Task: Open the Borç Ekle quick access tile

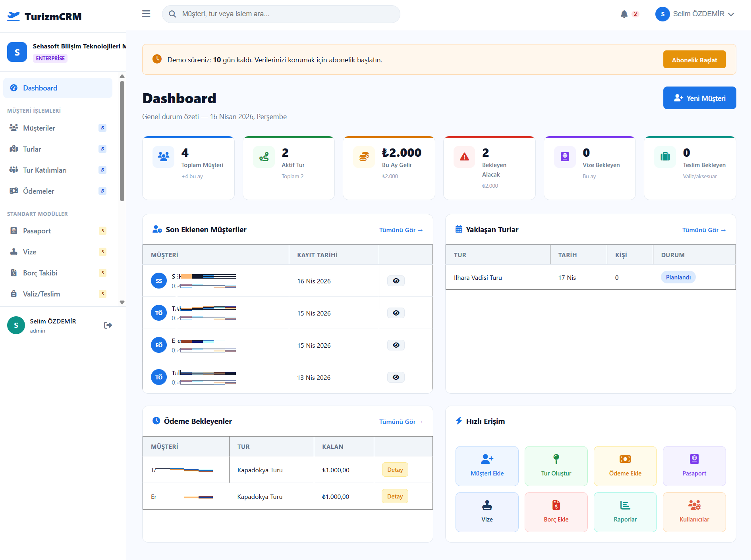Action: (x=556, y=512)
